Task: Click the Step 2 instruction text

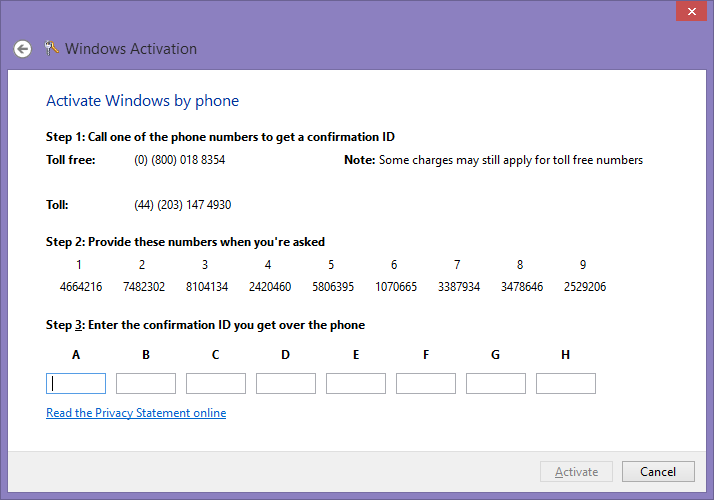Action: click(x=185, y=242)
